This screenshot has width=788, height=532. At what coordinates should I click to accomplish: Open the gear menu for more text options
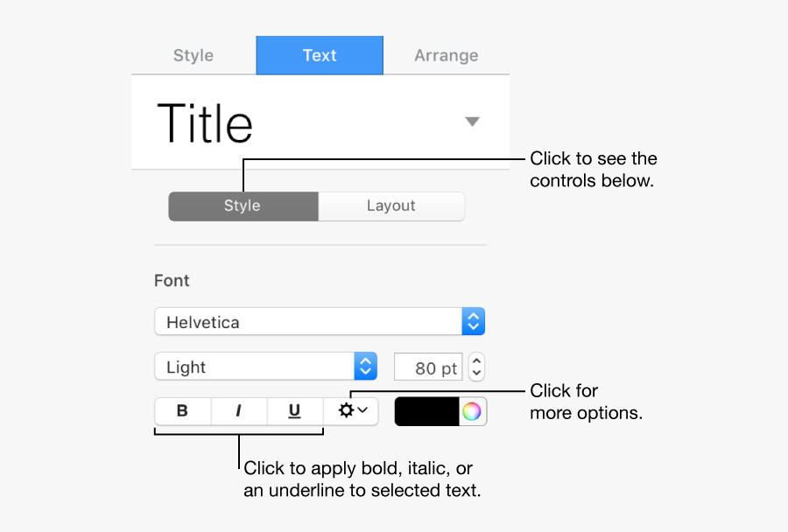[x=352, y=411]
